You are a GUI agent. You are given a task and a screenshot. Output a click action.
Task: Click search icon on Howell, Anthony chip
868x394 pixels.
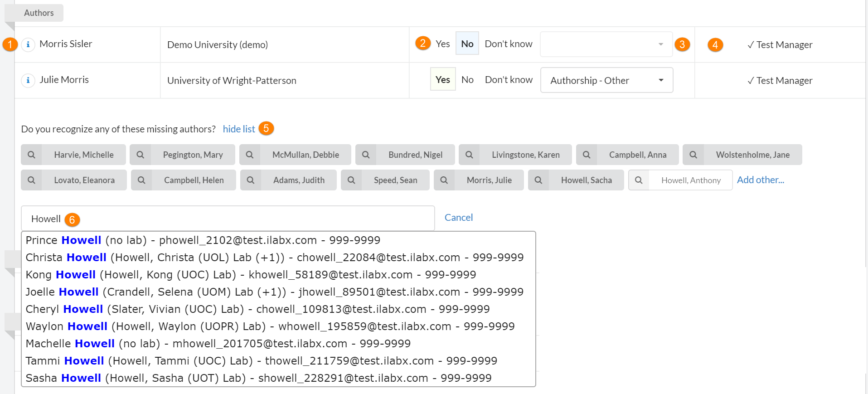click(x=639, y=180)
